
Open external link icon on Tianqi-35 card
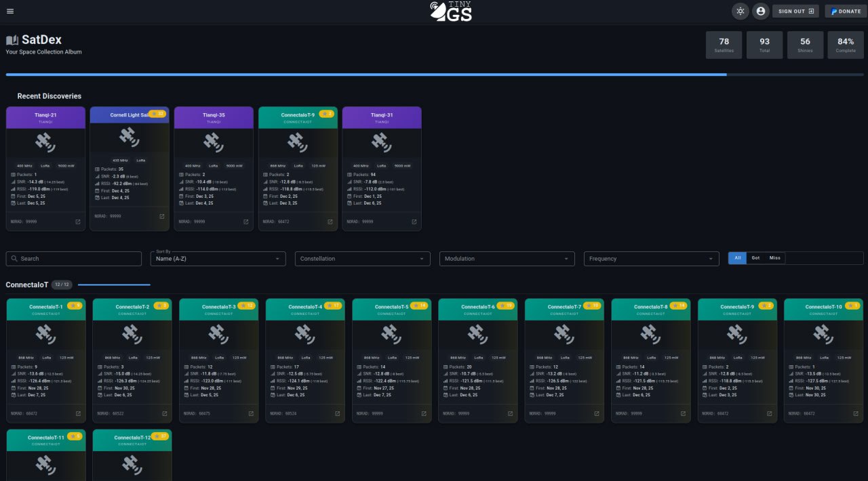245,222
